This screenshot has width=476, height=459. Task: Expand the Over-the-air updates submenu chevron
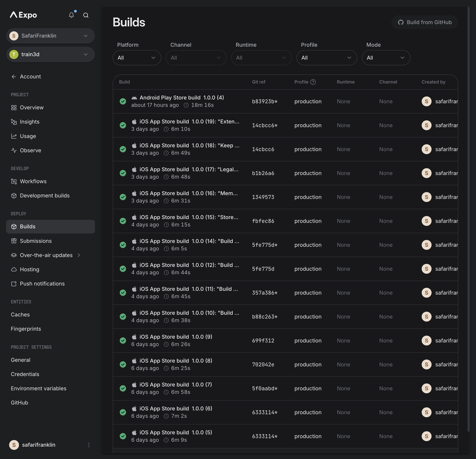pos(79,255)
